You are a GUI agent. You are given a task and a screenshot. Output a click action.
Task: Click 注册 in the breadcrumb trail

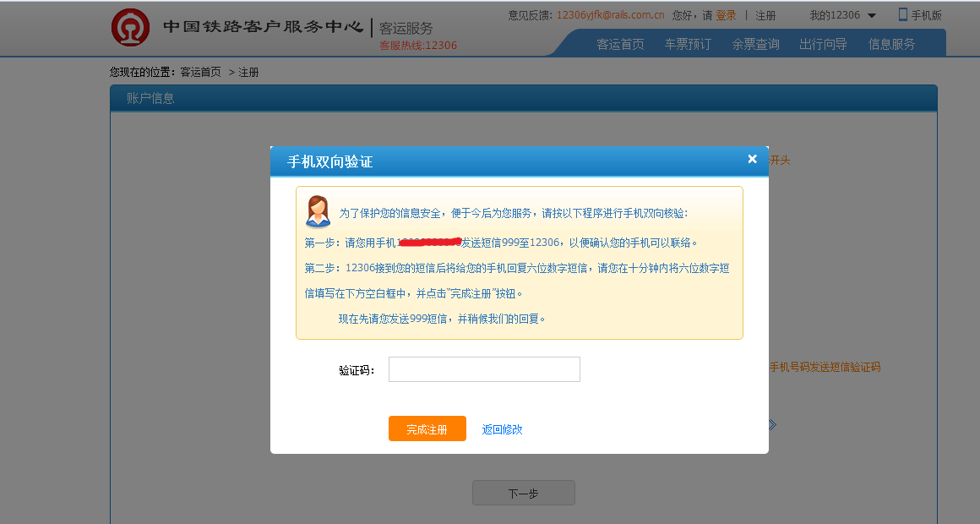[x=248, y=72]
